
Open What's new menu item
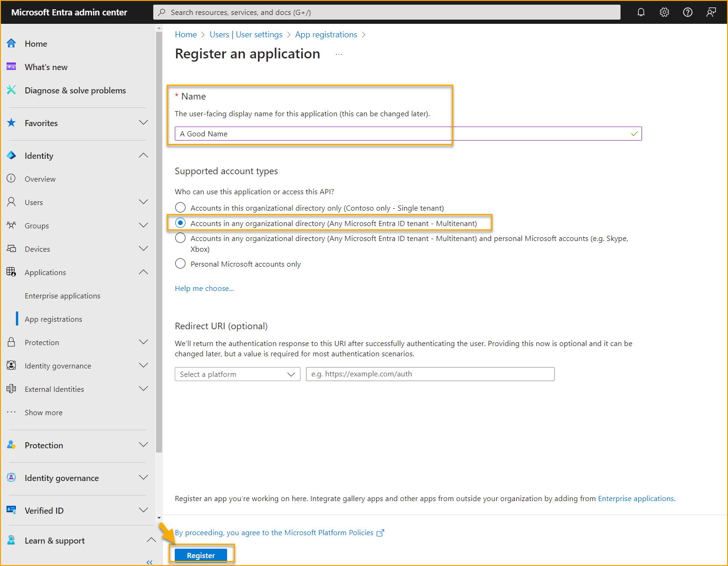(46, 67)
